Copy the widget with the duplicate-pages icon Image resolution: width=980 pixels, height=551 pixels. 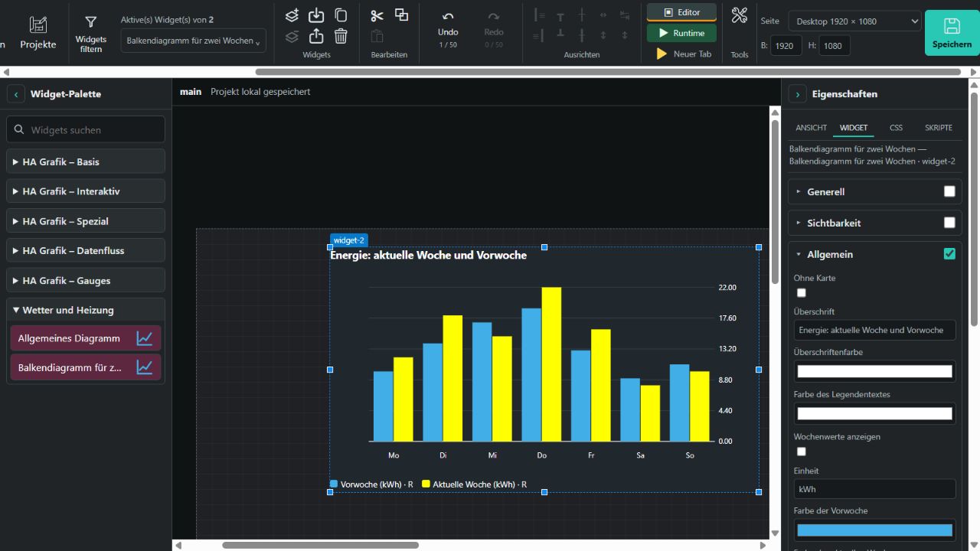pos(341,15)
